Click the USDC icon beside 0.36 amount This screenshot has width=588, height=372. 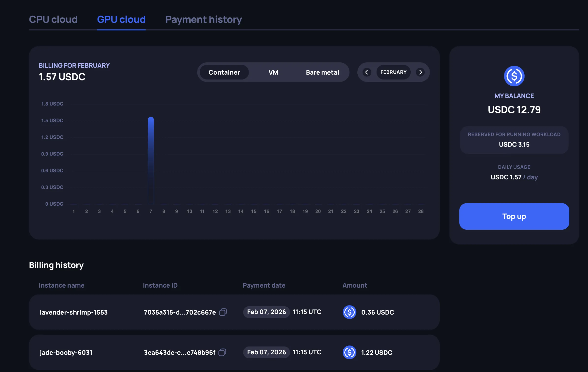pos(349,312)
